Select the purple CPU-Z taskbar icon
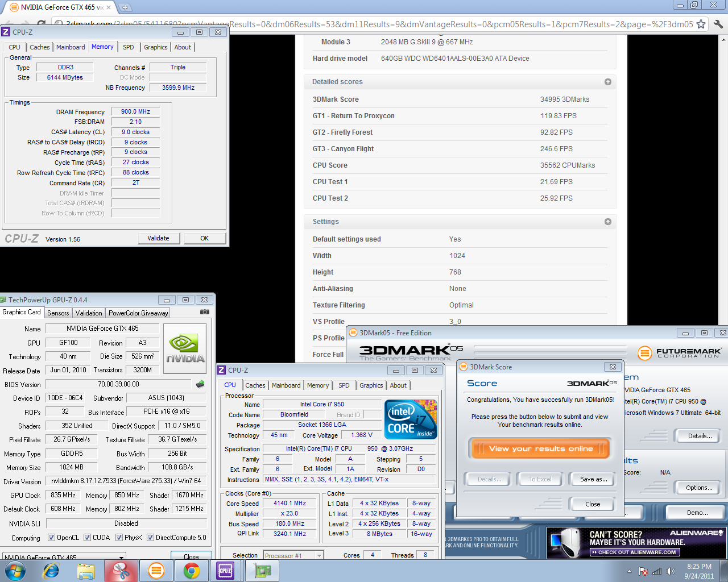This screenshot has width=728, height=582. coord(225,571)
